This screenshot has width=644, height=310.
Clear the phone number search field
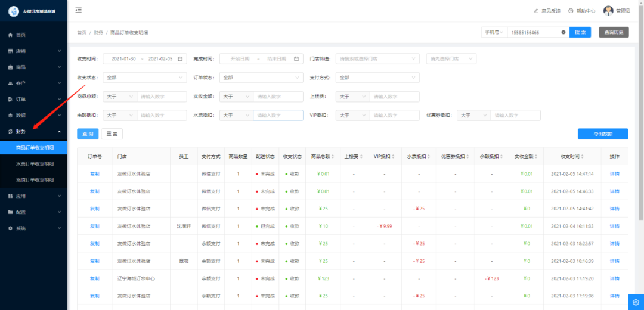pyautogui.click(x=563, y=32)
